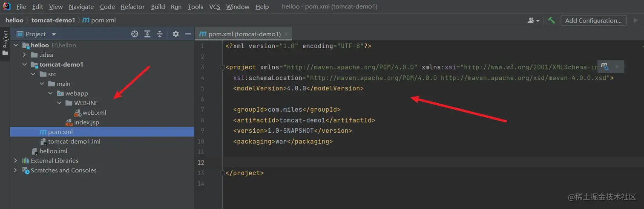The width and height of the screenshot is (644, 209).
Task: Expand the .idea folder
Action: (24, 55)
